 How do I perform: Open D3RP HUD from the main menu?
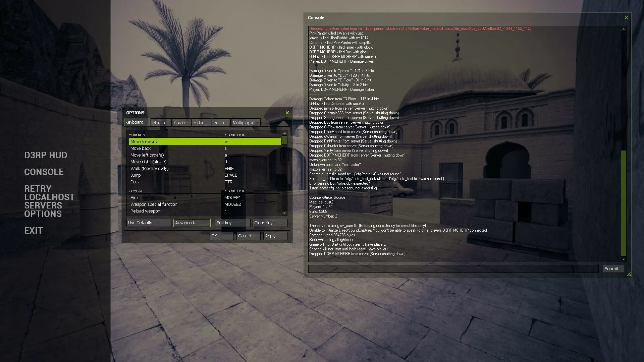(x=46, y=155)
